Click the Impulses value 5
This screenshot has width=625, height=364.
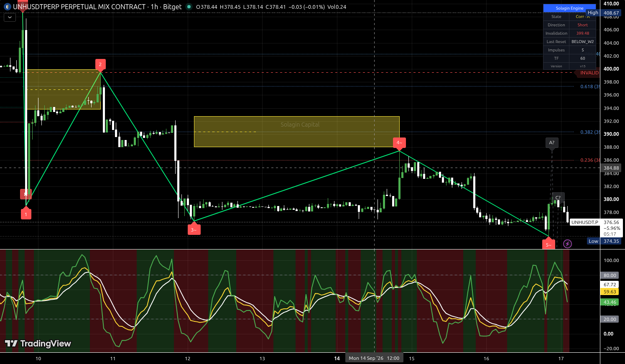[x=583, y=50]
